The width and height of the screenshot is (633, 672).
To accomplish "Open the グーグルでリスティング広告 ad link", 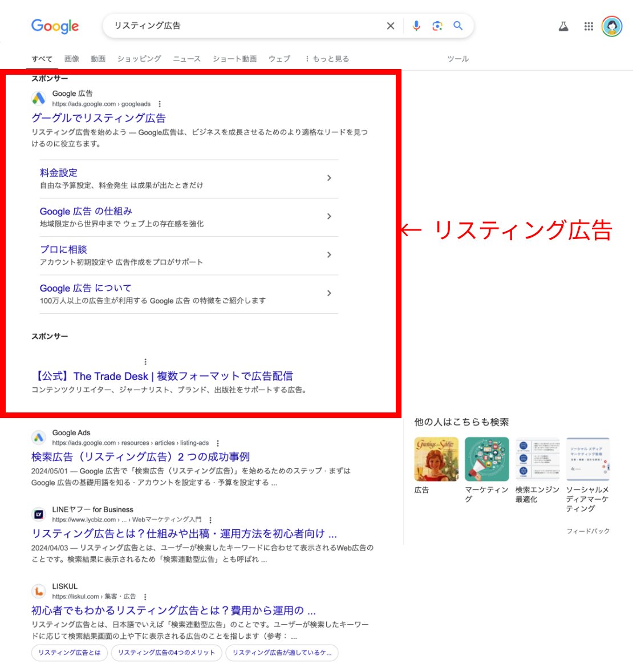I will tap(99, 118).
